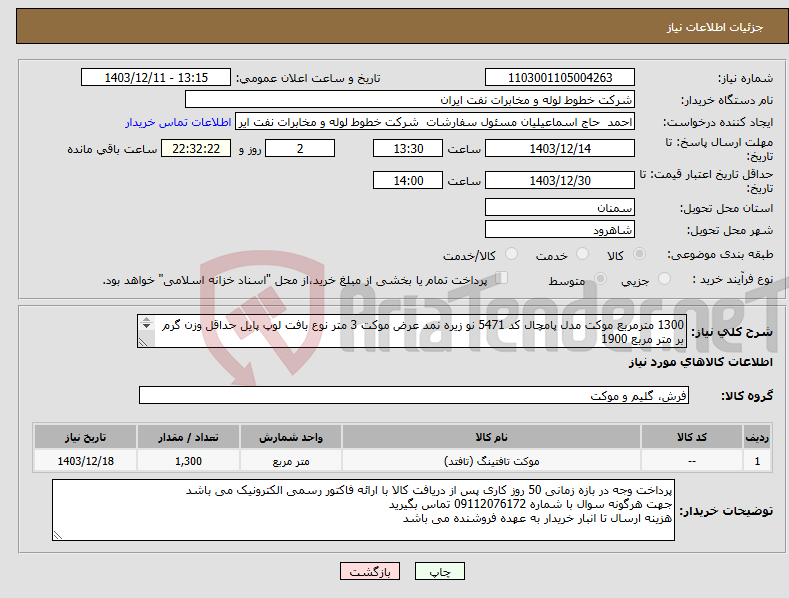Click the unit cell متر مربع
This screenshot has height=598, width=789.
[x=291, y=461]
